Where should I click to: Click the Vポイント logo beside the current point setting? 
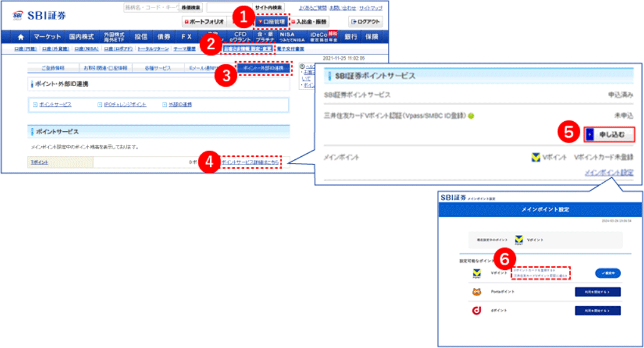point(518,240)
